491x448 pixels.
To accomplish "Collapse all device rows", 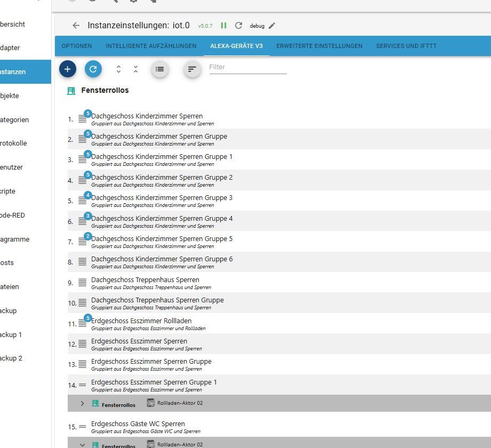I will (x=135, y=69).
